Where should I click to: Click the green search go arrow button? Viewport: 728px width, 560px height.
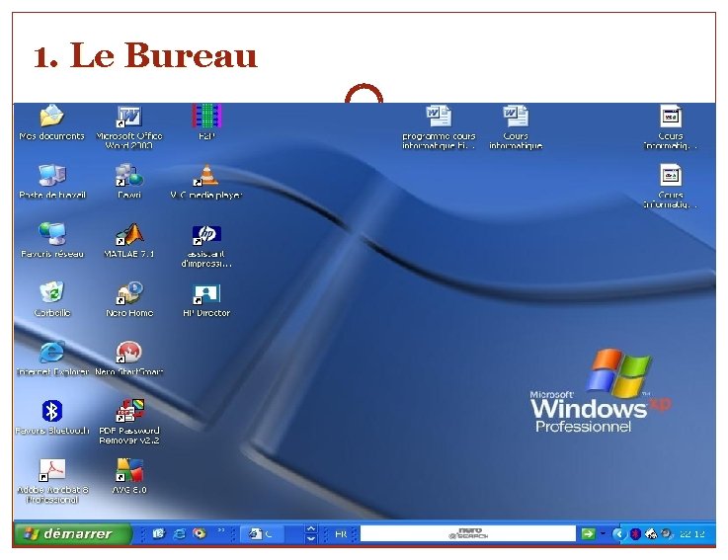click(588, 534)
